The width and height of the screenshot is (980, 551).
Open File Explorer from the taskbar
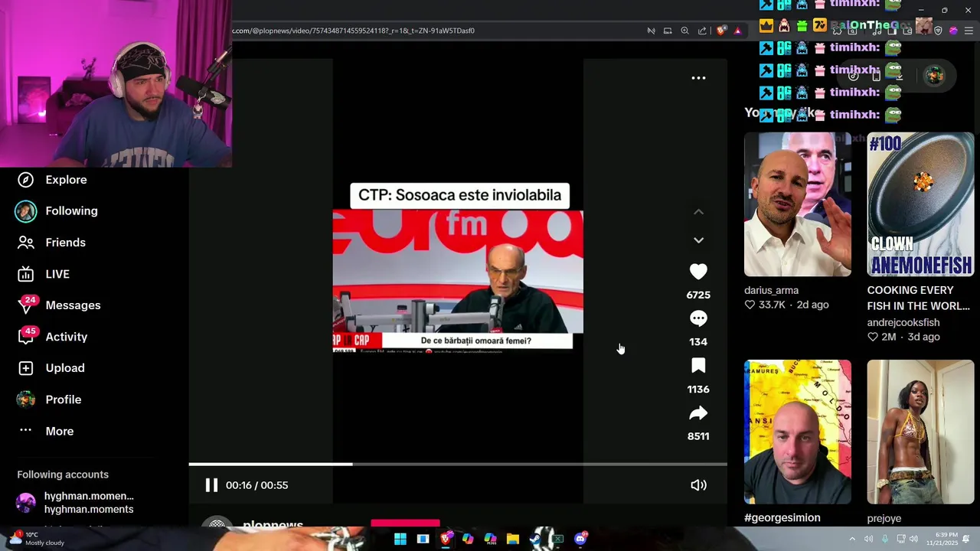click(x=512, y=539)
